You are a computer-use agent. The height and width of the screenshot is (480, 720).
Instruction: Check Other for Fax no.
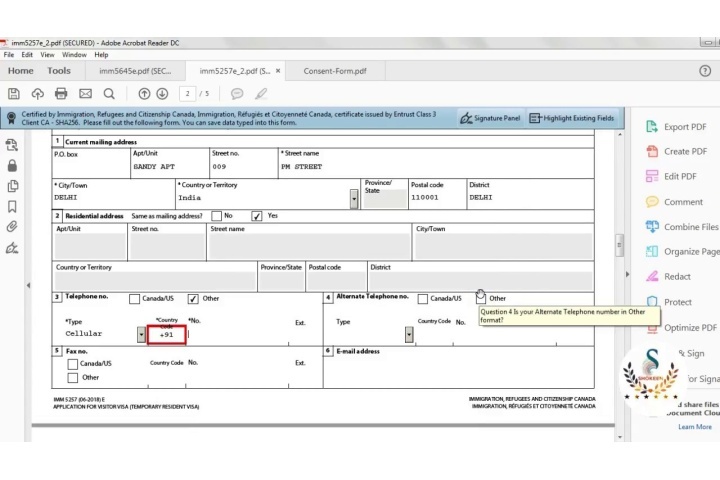click(x=73, y=378)
